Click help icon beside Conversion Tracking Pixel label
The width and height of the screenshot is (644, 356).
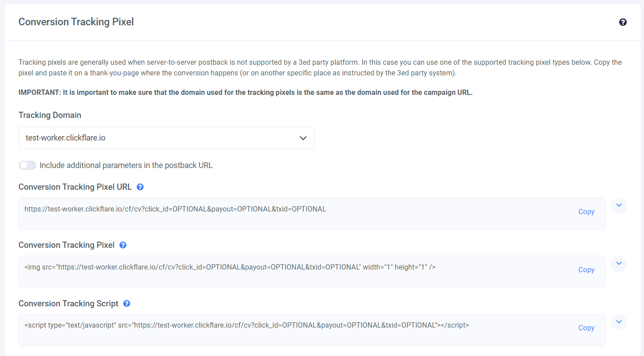click(x=123, y=245)
